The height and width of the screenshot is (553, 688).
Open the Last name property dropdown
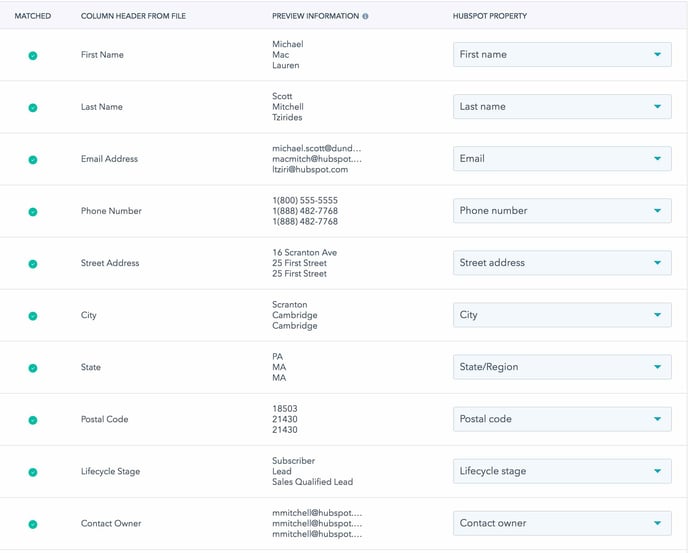click(562, 107)
